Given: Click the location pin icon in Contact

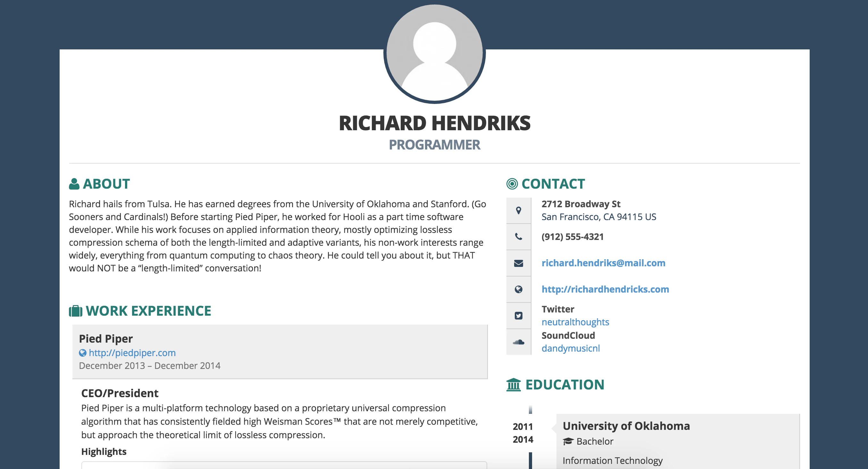Looking at the screenshot, I should click(x=519, y=210).
